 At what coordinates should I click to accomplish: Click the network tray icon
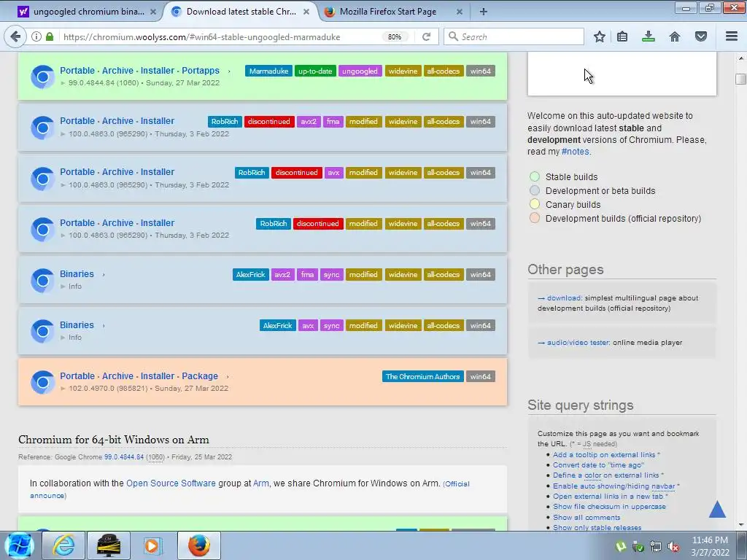[x=656, y=547]
